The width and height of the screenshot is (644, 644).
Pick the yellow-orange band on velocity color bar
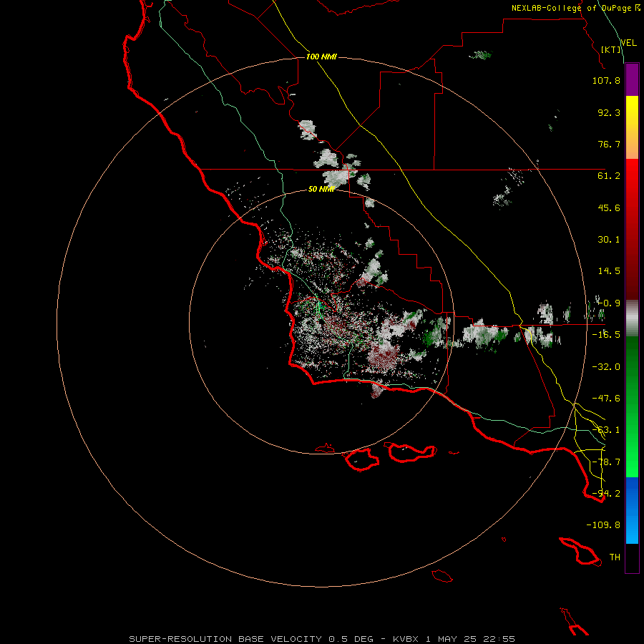coord(632,127)
